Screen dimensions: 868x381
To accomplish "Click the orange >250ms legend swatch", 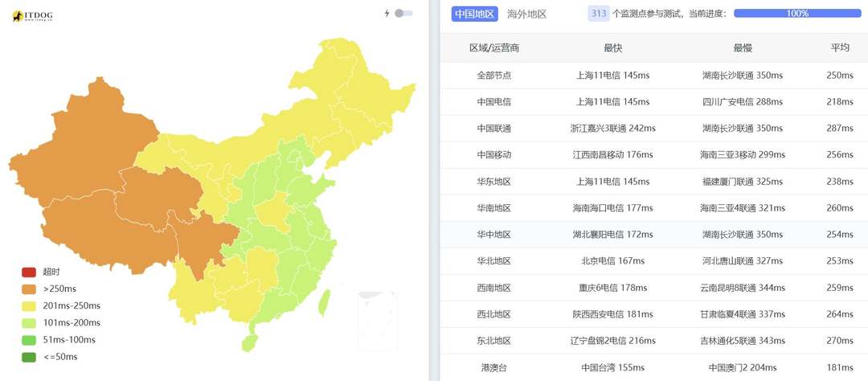I will click(29, 289).
